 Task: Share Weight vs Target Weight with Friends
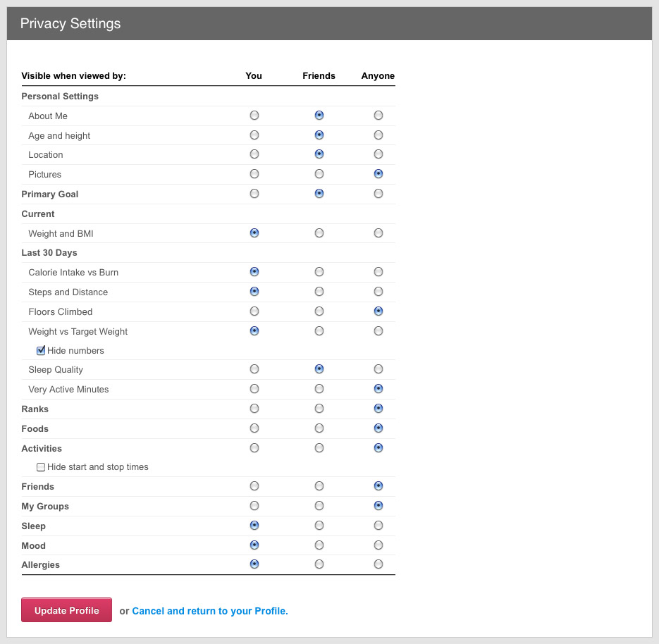(319, 331)
